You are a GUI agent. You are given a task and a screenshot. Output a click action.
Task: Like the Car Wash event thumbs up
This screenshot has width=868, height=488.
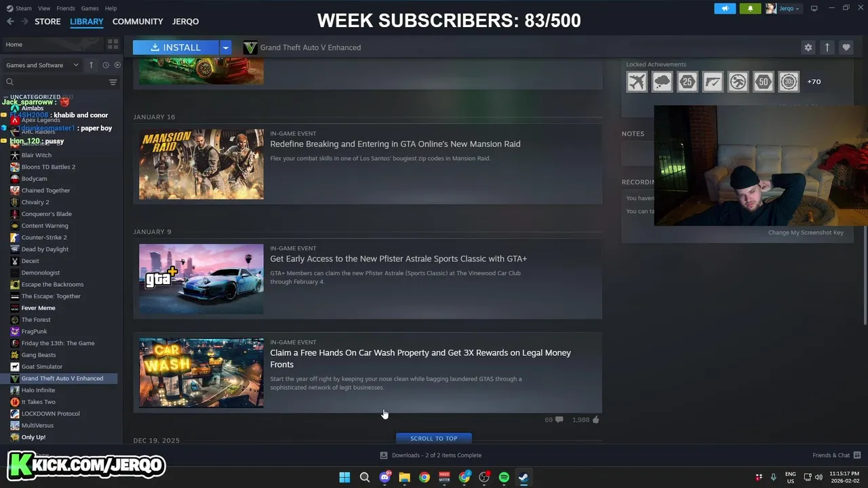595,420
